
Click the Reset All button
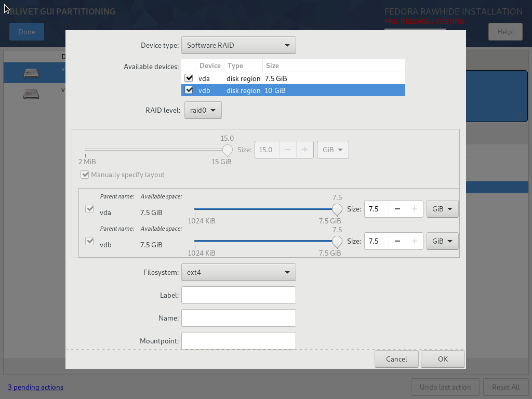506,387
